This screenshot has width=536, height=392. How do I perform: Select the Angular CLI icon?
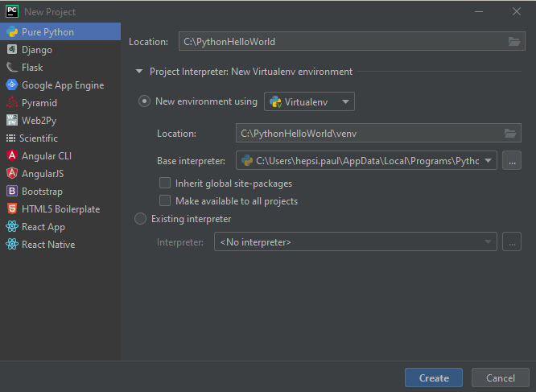12,156
